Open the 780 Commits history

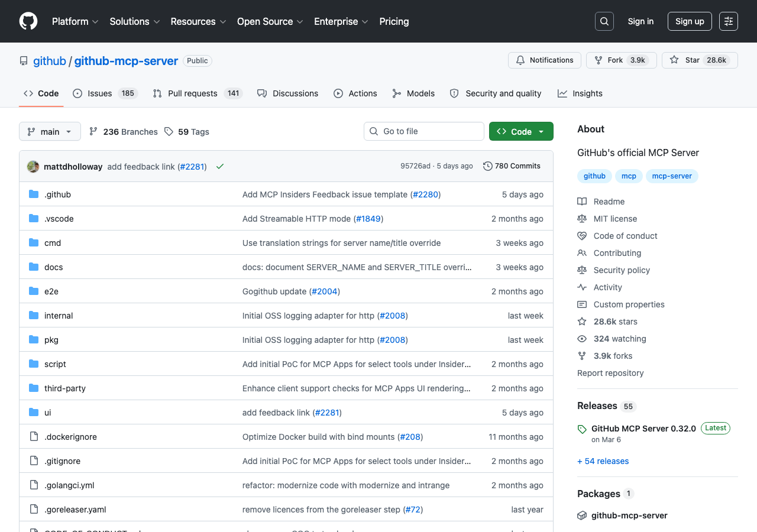pos(512,166)
